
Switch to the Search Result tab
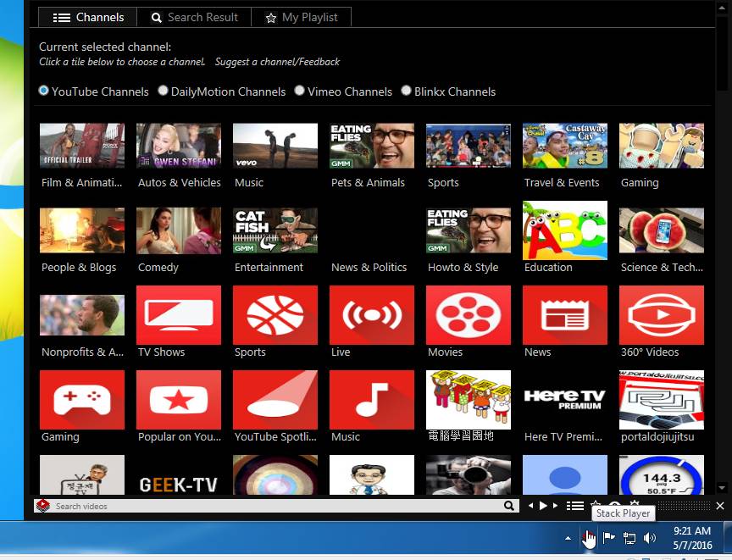(x=194, y=17)
